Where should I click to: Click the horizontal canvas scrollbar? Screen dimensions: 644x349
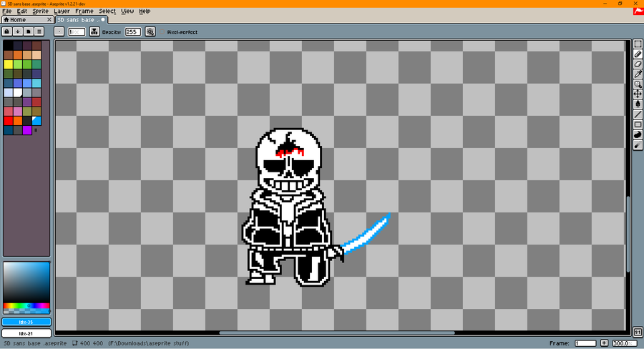[x=337, y=333]
